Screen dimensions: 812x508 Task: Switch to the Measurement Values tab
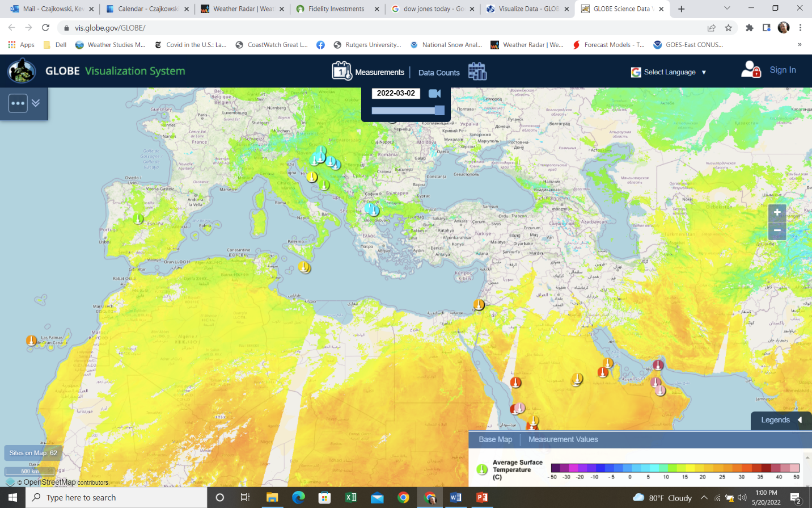click(563, 439)
